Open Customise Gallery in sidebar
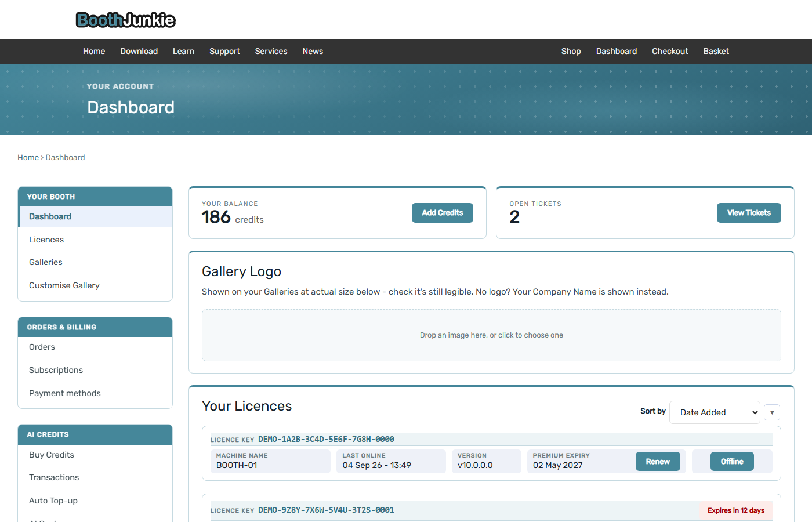This screenshot has height=522, width=812. click(x=95, y=285)
